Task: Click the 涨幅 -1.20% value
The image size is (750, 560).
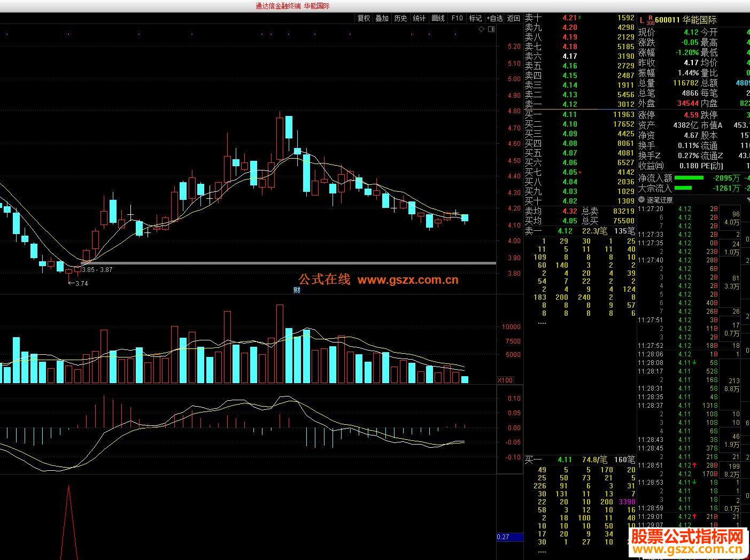Action: (x=686, y=53)
